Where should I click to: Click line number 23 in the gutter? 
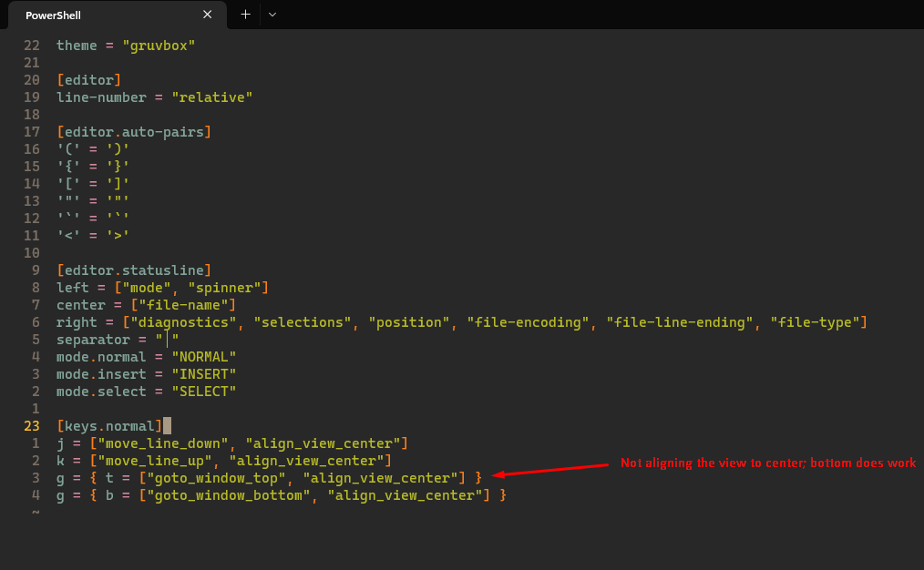point(30,425)
